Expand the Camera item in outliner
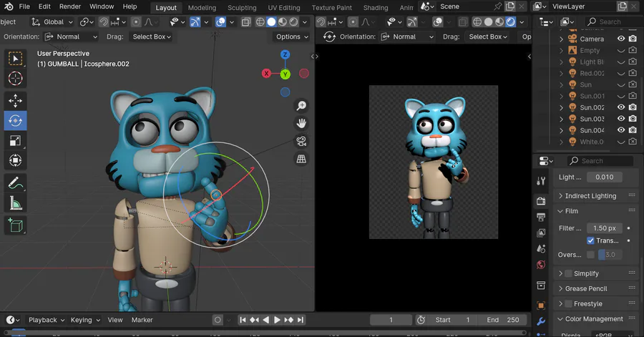Screen dimensions: 644x337 562,39
